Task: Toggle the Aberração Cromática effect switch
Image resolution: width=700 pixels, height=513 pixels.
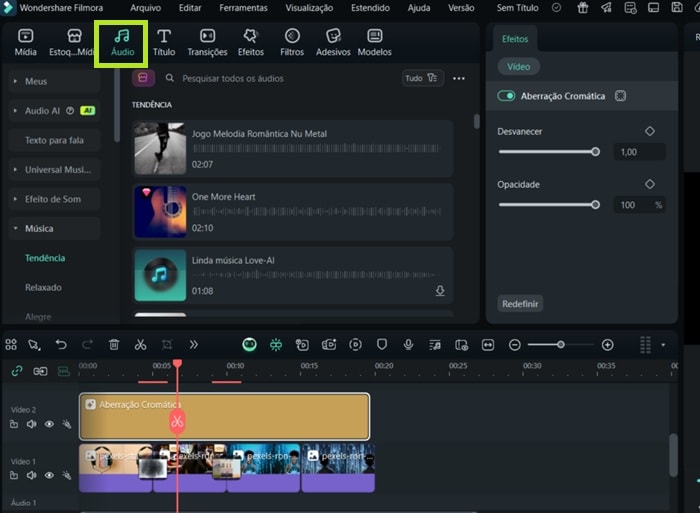Action: click(506, 96)
